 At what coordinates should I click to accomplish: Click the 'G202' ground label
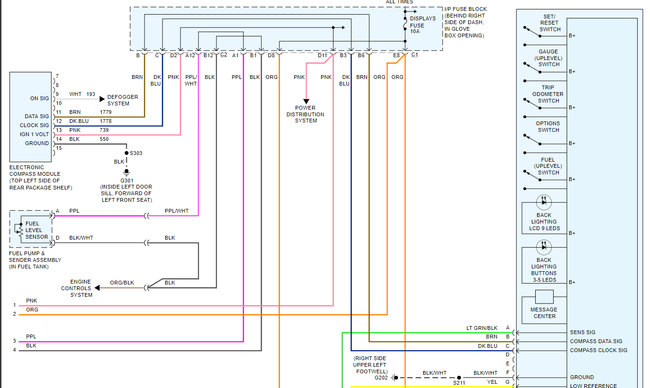381,378
